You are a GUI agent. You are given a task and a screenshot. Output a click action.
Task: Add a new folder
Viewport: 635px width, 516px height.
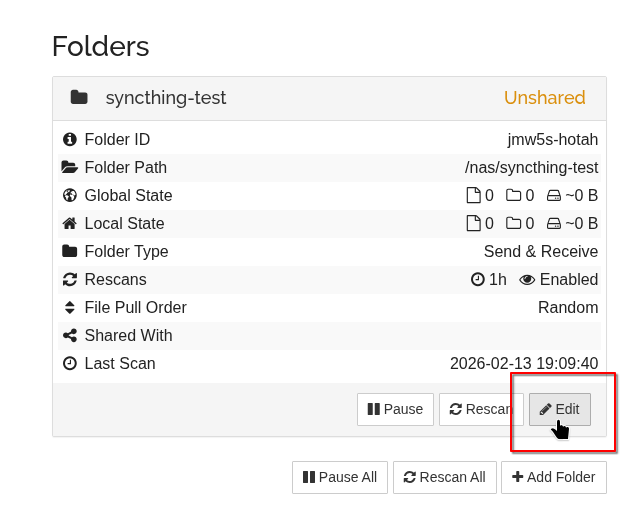coord(553,477)
